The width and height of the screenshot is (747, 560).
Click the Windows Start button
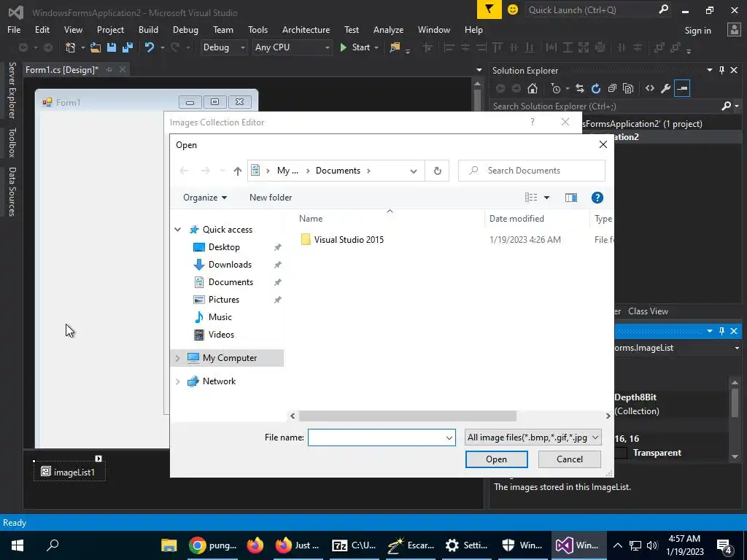pos(18,545)
